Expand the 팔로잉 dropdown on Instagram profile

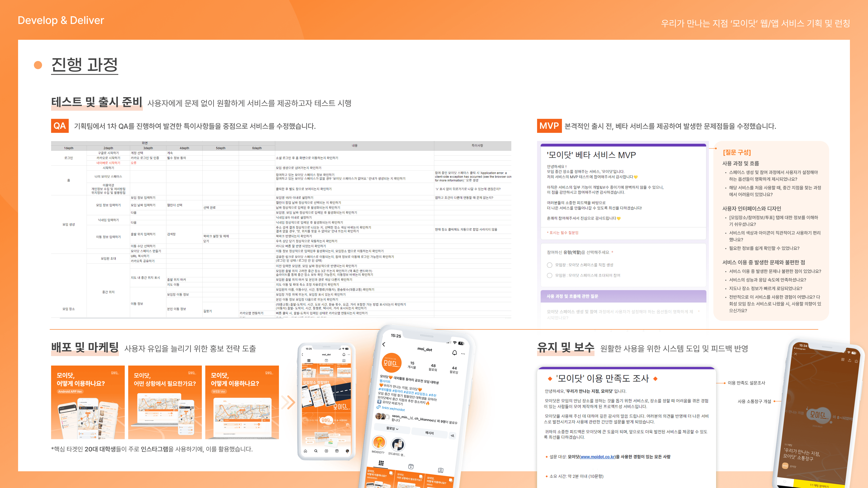(392, 428)
